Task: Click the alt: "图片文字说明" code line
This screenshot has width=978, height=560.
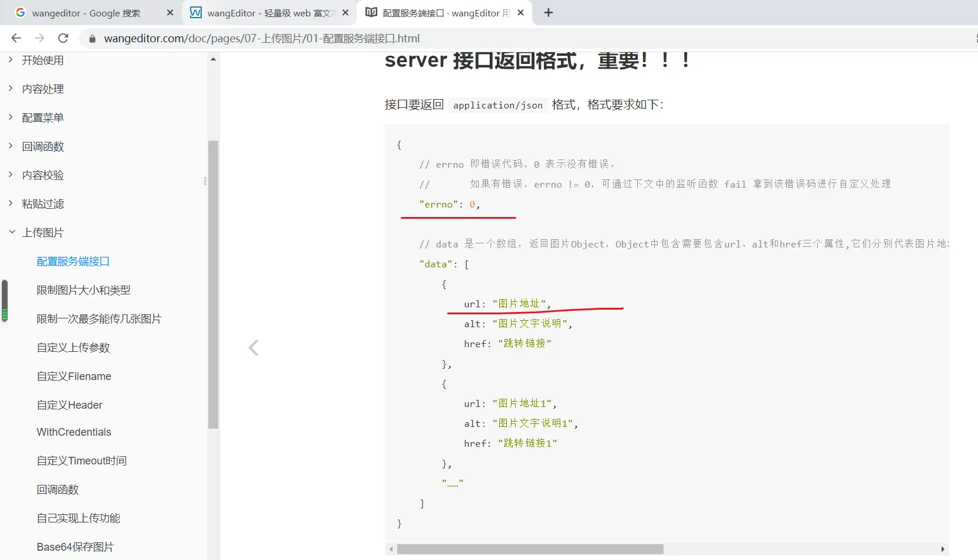Action: pyautogui.click(x=518, y=324)
